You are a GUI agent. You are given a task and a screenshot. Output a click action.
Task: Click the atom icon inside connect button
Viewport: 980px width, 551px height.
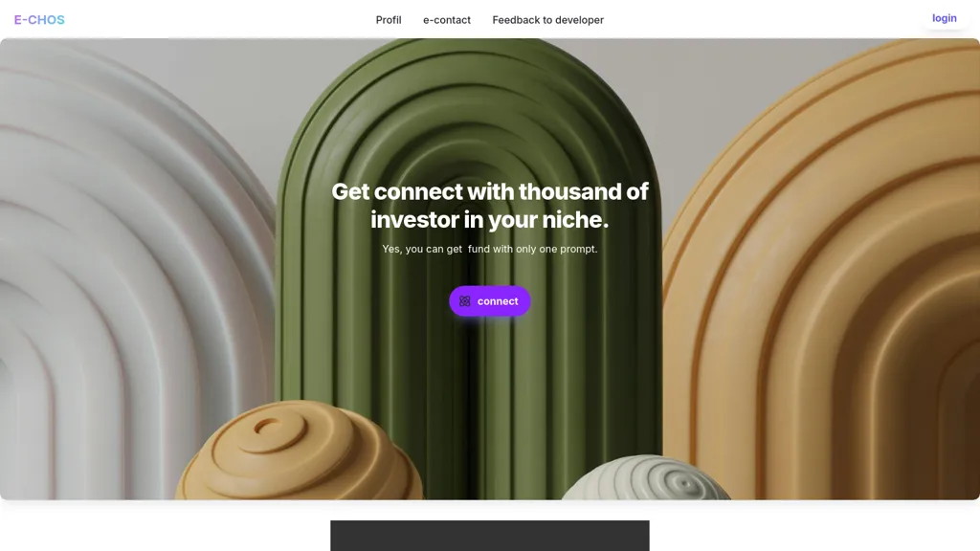(x=465, y=301)
